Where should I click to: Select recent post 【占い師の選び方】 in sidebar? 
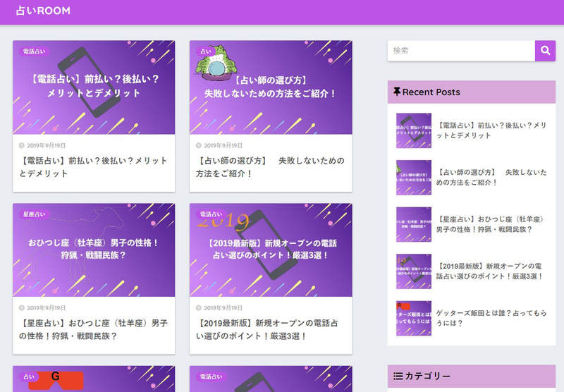coord(492,177)
